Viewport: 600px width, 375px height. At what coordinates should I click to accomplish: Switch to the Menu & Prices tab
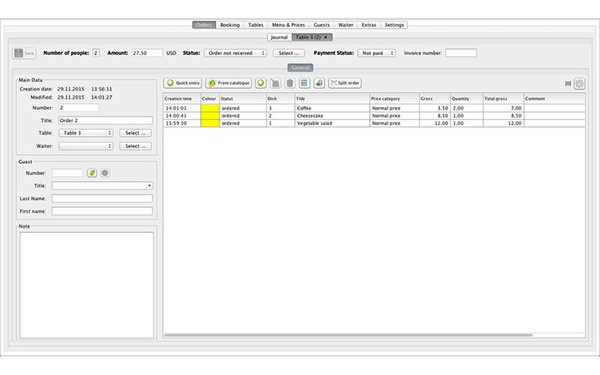[x=288, y=25]
